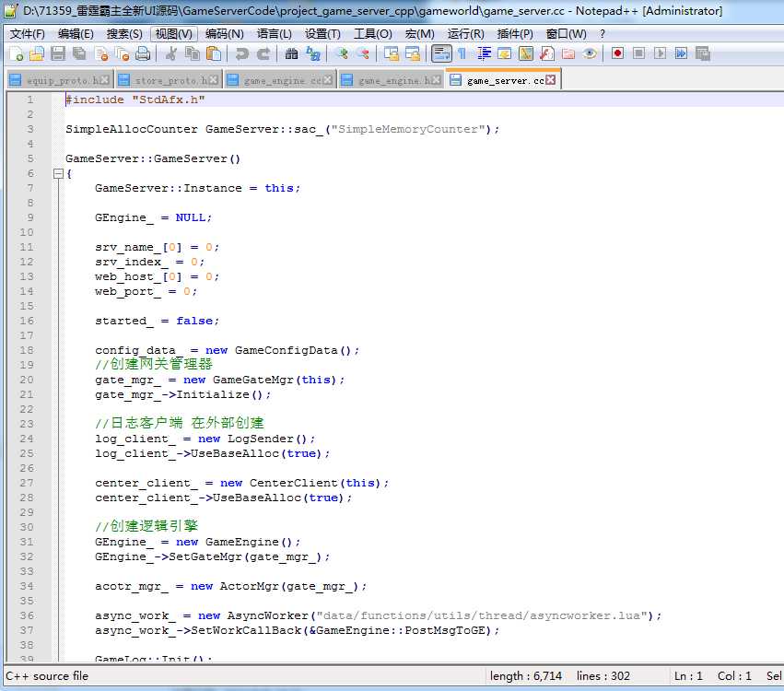The image size is (784, 691).
Task: Close the game_server.cc tab
Action: [x=550, y=80]
